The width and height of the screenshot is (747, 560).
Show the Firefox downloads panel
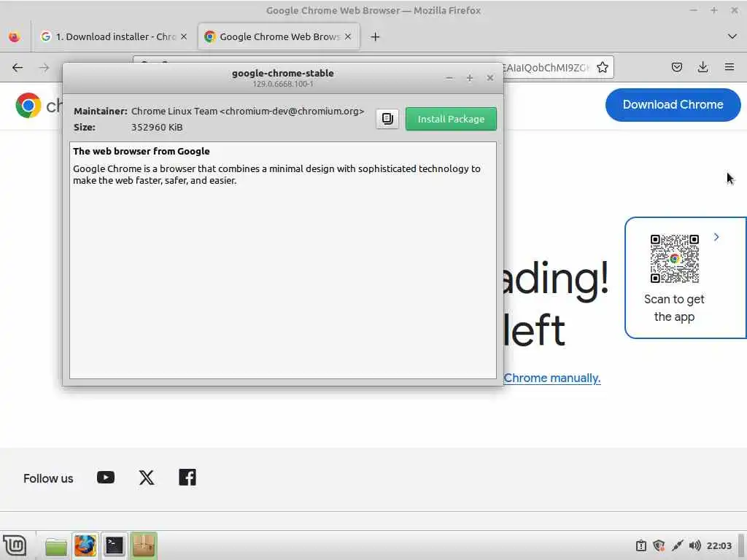click(703, 68)
